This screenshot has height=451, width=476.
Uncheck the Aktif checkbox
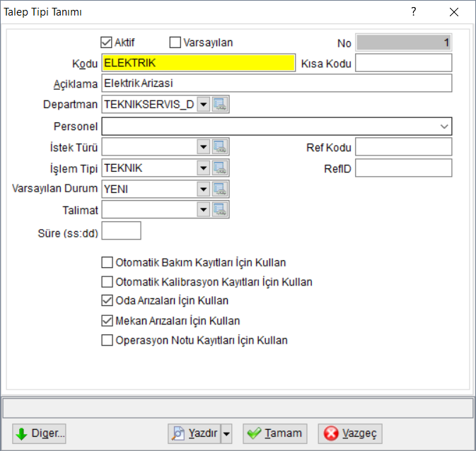coord(106,42)
